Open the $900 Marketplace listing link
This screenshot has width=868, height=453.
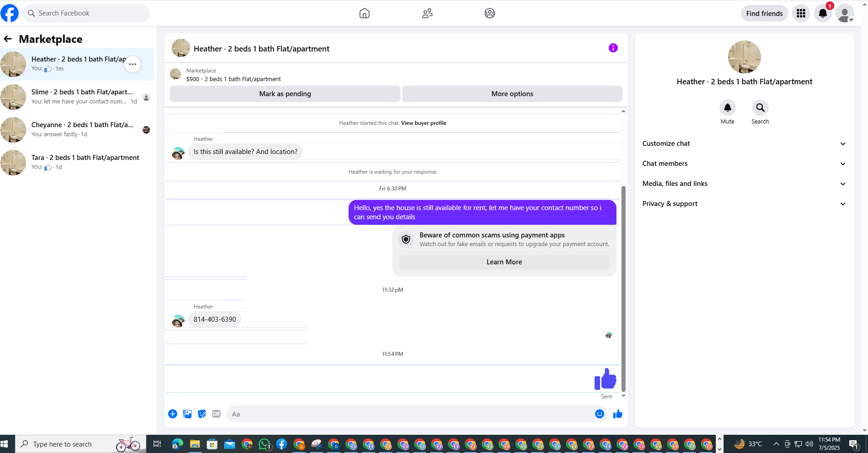[234, 79]
